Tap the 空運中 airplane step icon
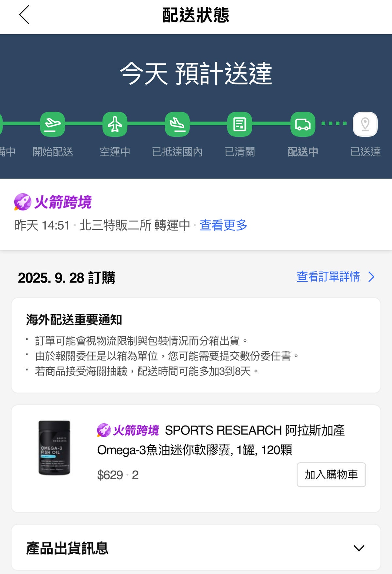The image size is (392, 574). click(115, 124)
